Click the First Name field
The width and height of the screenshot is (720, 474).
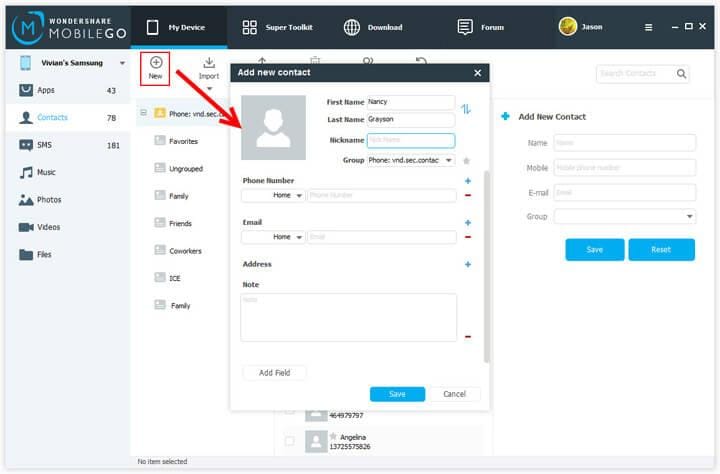pyautogui.click(x=411, y=102)
